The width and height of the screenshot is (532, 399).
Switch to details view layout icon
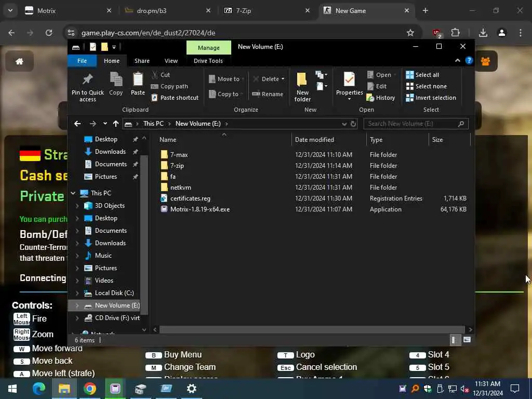coord(454,340)
